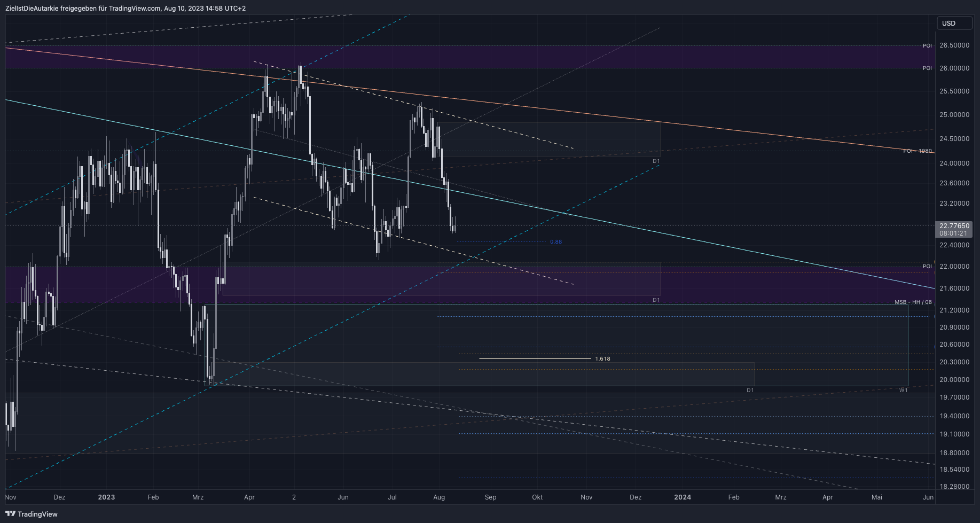980x523 pixels.
Task: Click the 2023 year marker on time axis
Action: click(x=106, y=497)
